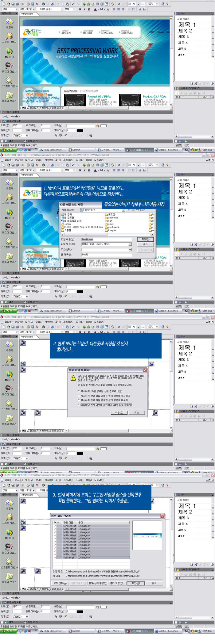The width and height of the screenshot is (215, 644).
Task: Click create new folder icon in Save As dialog
Action: (137, 210)
